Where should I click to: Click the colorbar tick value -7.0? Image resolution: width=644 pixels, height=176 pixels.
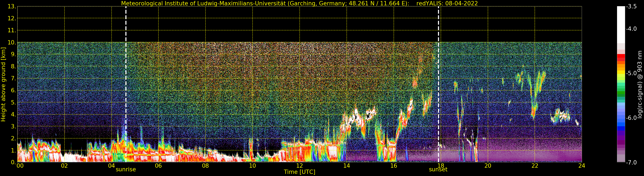[632, 163]
